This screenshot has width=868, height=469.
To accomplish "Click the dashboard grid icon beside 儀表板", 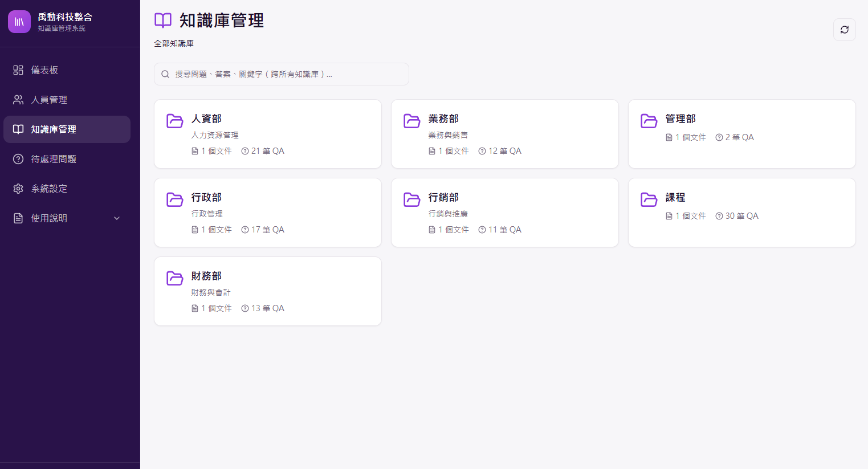I will (x=18, y=70).
